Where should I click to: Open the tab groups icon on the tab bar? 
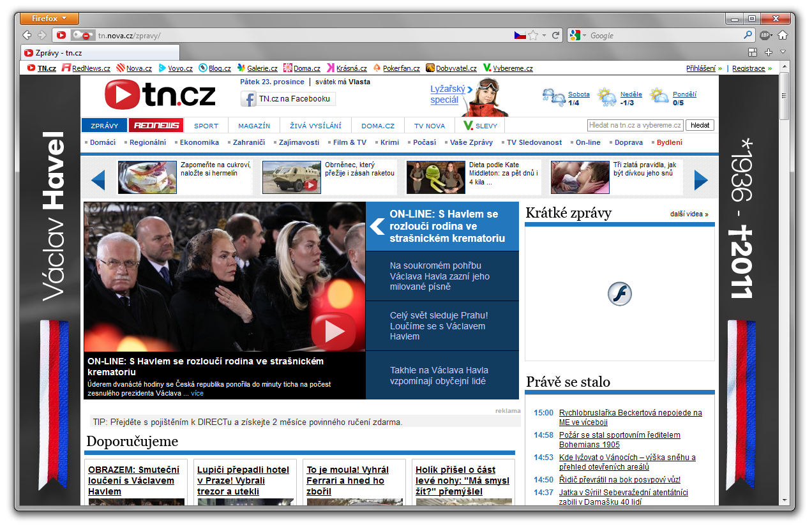click(x=753, y=52)
